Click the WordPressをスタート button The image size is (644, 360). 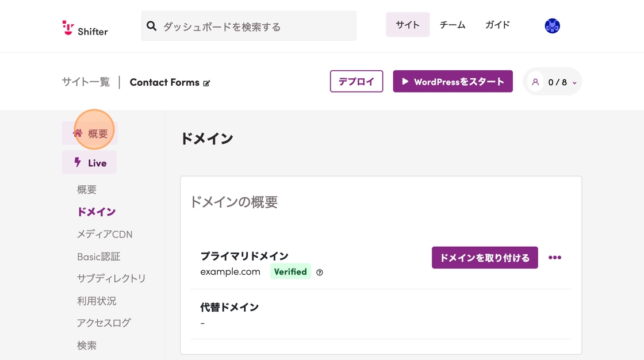coord(453,82)
